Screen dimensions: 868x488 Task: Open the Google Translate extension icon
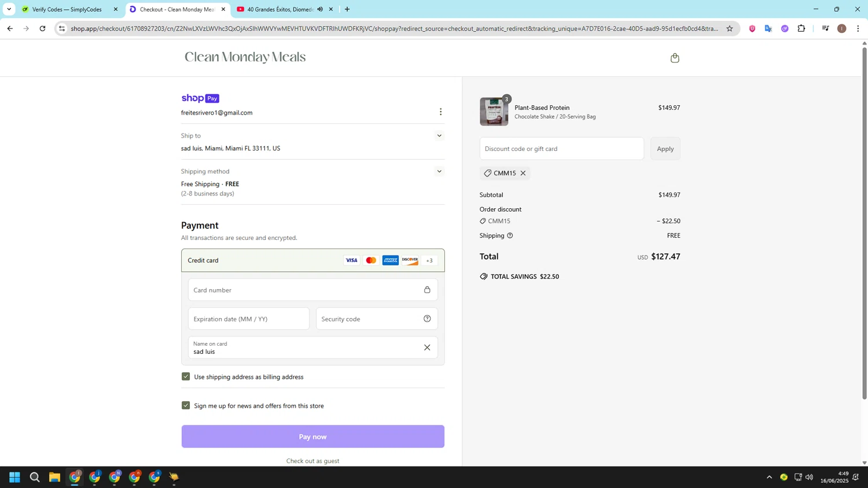(768, 28)
